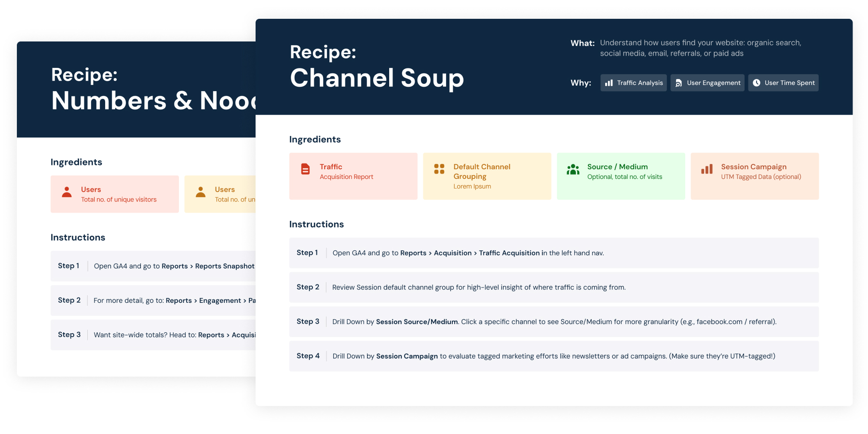Open the Default Channel Grouping ingredient card
The height and width of the screenshot is (434, 868).
tap(487, 176)
